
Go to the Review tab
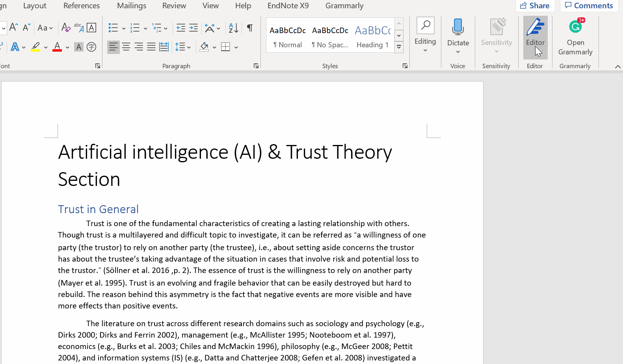(174, 6)
